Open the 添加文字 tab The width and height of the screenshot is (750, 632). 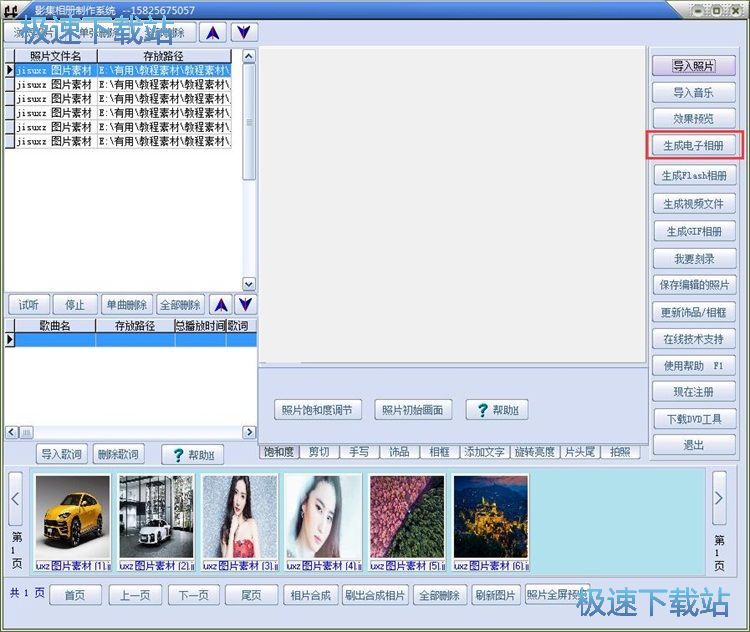tap(484, 452)
